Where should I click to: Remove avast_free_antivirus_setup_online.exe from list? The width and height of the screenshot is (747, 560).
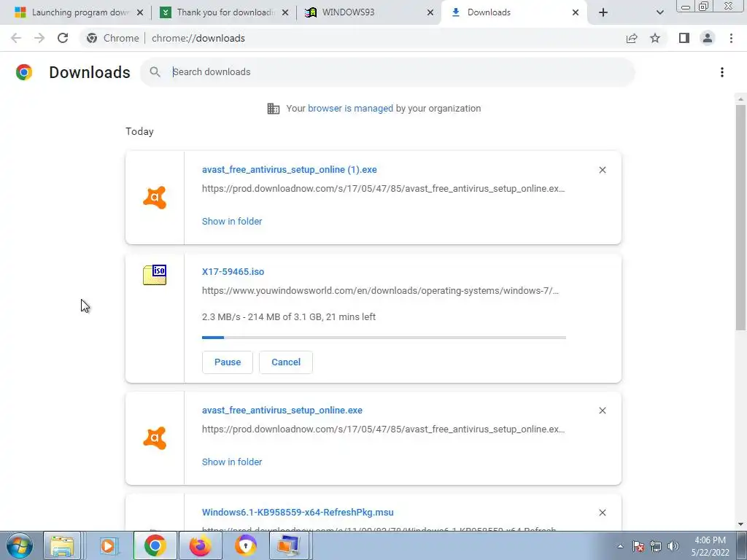coord(602,411)
